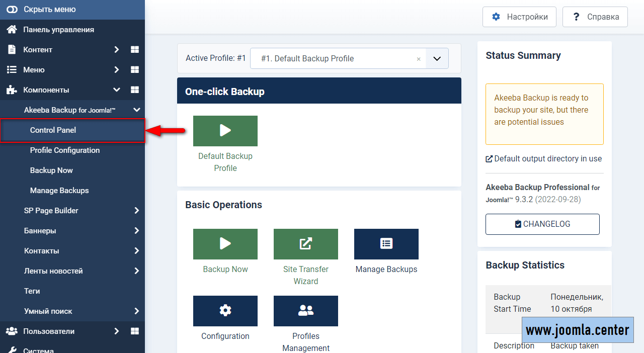Select Control Panel menu item
This screenshot has height=353, width=644.
53,130
